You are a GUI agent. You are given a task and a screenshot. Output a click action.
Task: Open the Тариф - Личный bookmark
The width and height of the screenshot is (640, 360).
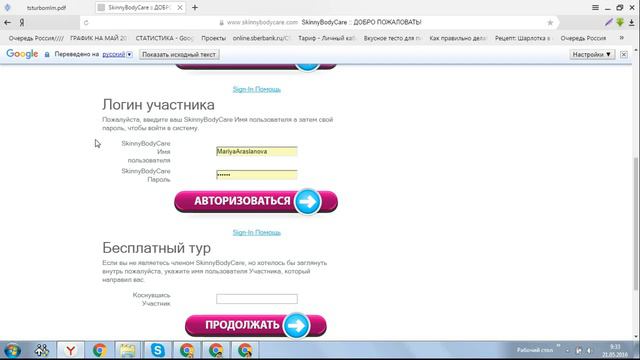point(327,38)
